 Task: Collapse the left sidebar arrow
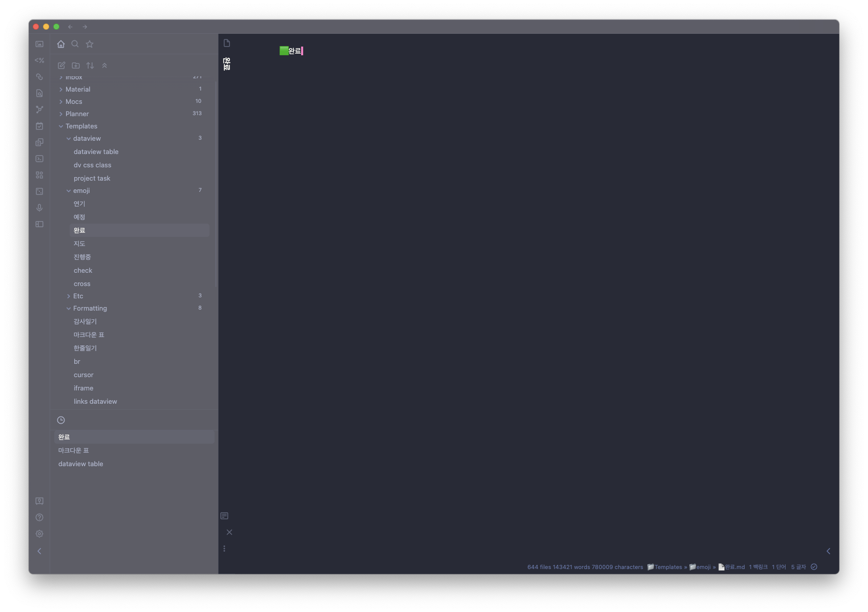click(39, 551)
